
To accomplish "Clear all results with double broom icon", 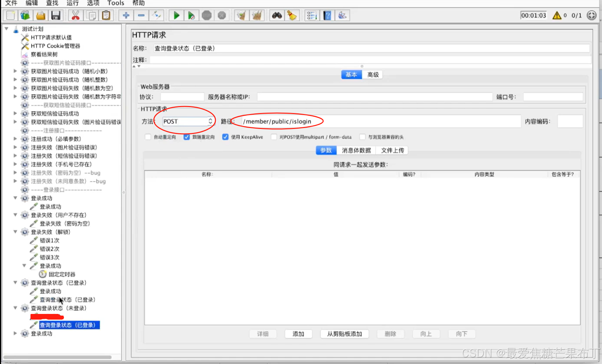I will pos(257,15).
